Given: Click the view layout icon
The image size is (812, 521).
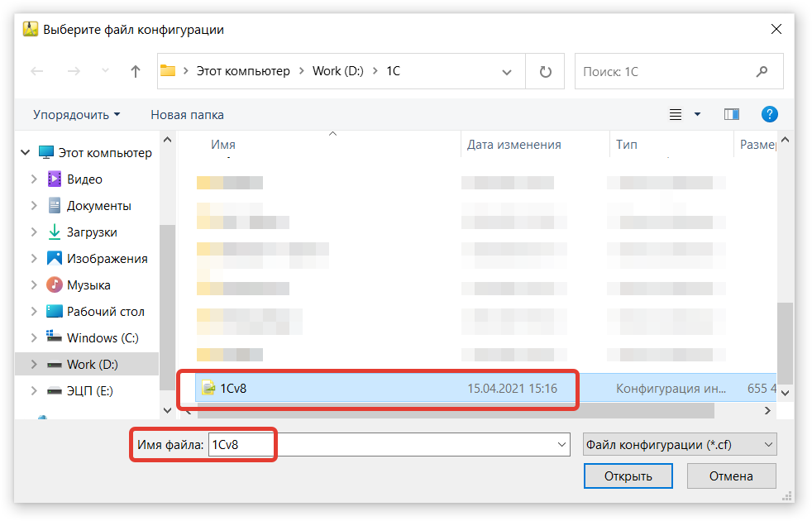Looking at the screenshot, I should point(676,114).
